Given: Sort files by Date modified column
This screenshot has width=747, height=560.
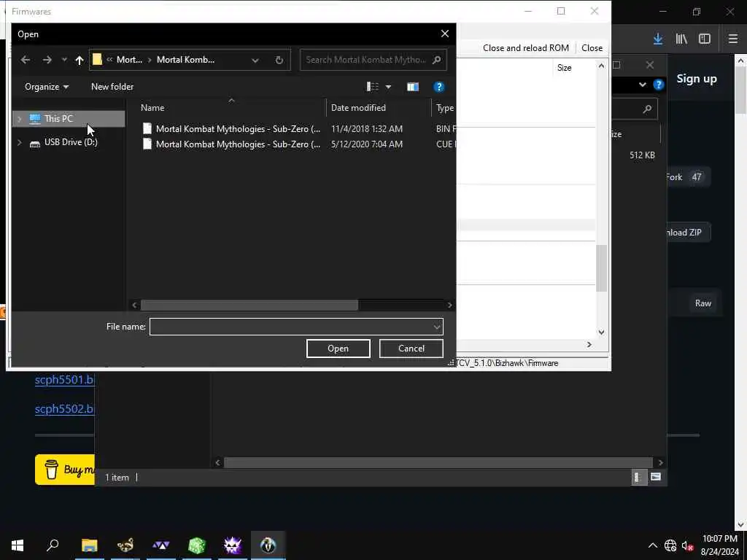Looking at the screenshot, I should tap(358, 108).
